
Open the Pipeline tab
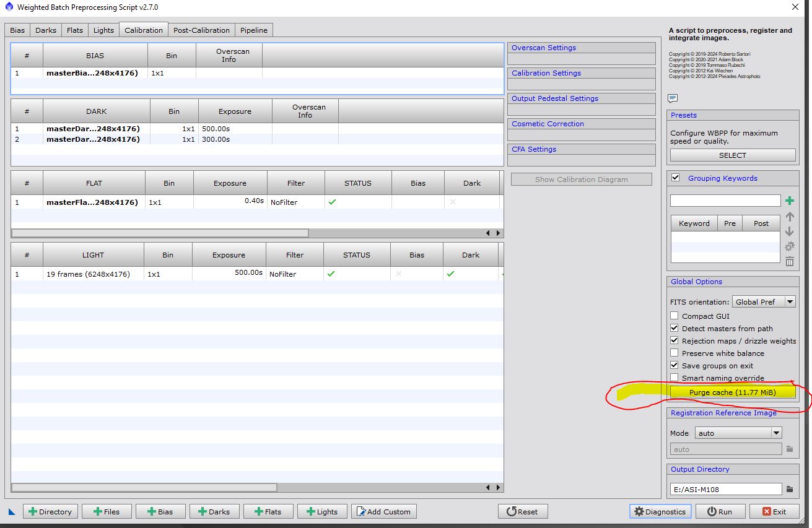254,30
